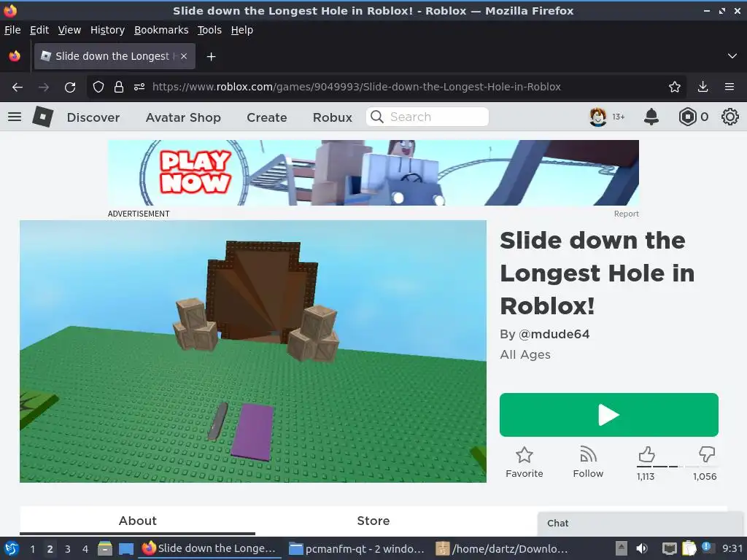Open the Avatar Shop
747x560 pixels.
click(183, 117)
